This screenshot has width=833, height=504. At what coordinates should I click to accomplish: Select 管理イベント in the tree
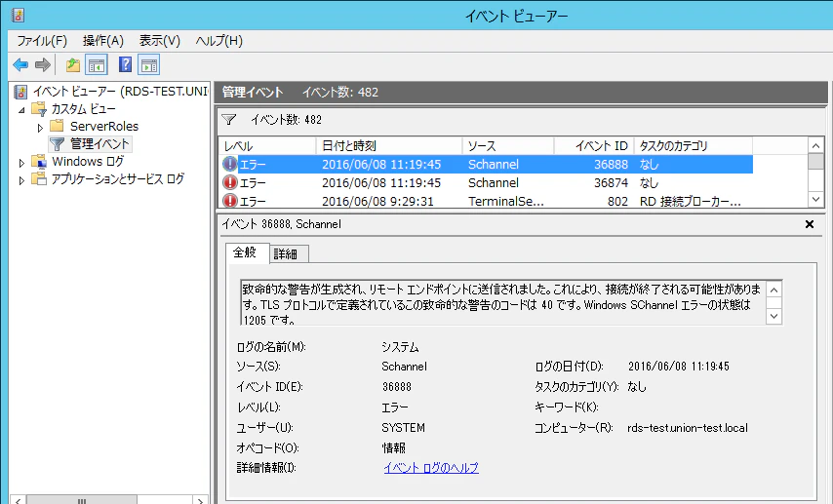99,143
